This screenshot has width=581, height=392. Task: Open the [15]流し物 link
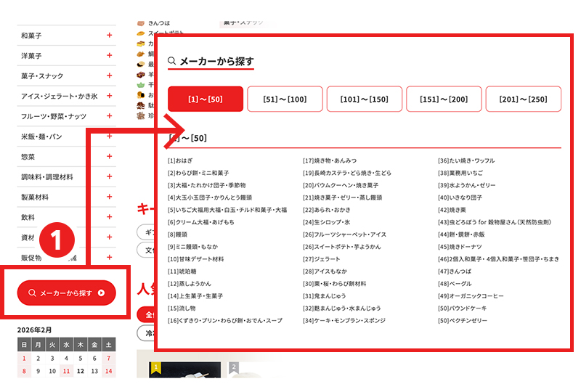pos(182,309)
